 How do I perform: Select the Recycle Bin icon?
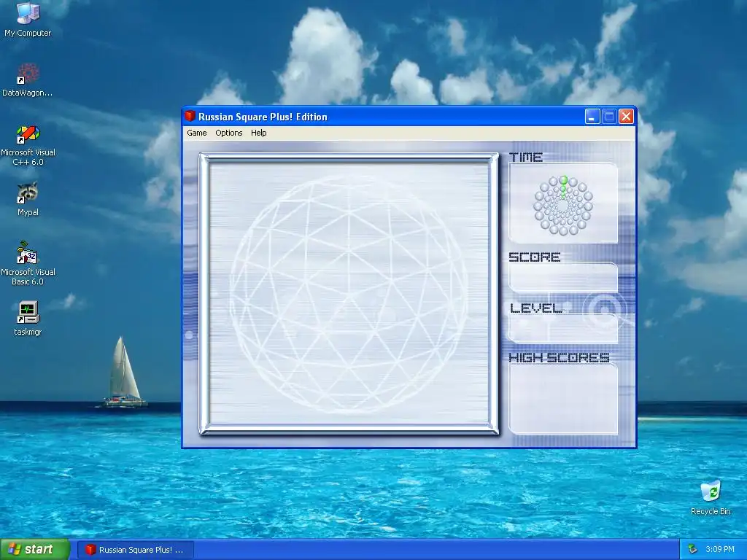[711, 497]
